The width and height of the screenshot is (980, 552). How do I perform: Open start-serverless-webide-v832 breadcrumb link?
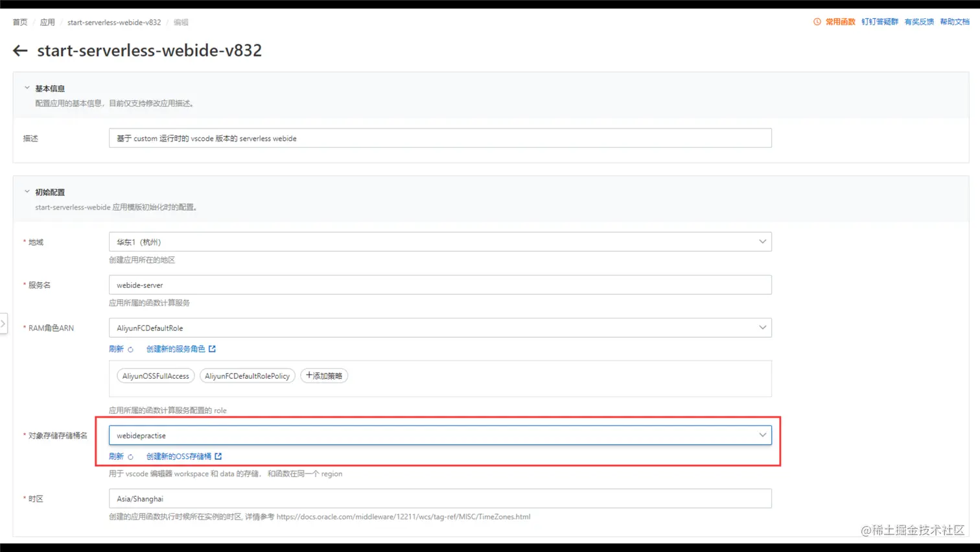[x=114, y=22]
